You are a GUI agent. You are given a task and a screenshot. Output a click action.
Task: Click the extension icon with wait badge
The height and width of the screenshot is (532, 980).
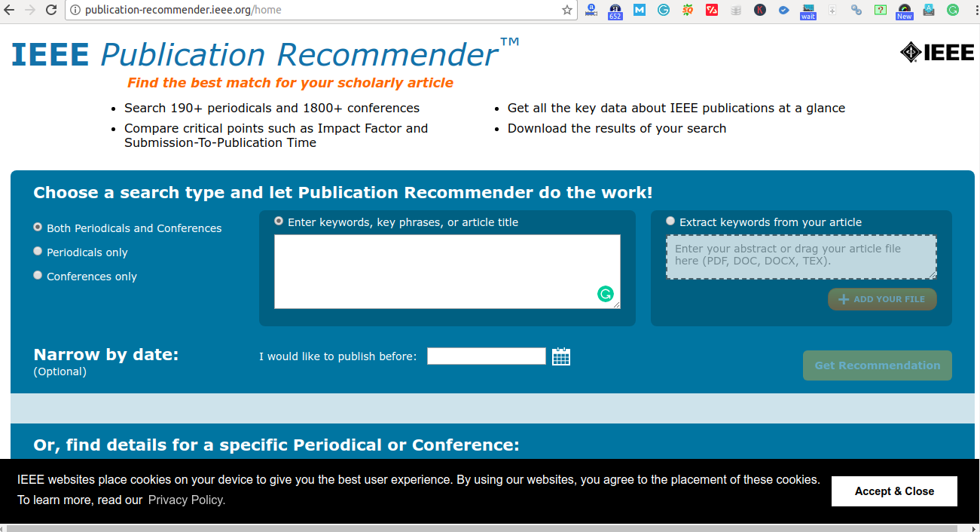click(x=808, y=11)
